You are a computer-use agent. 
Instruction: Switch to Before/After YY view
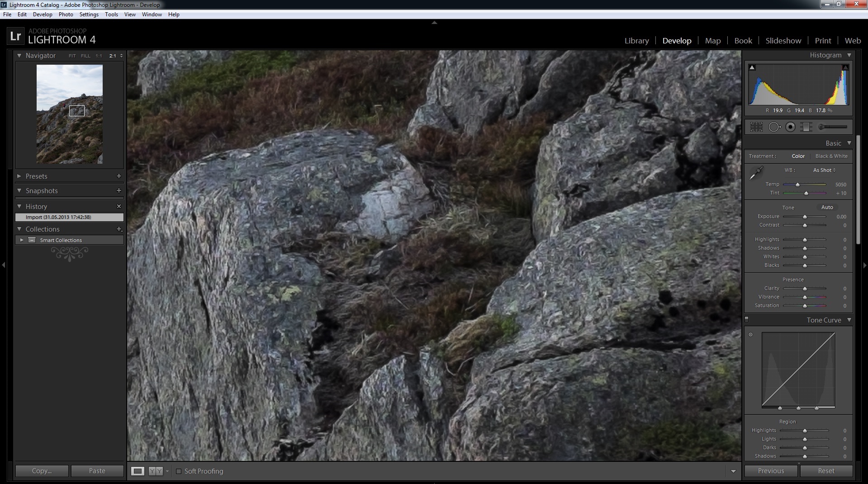(x=155, y=471)
